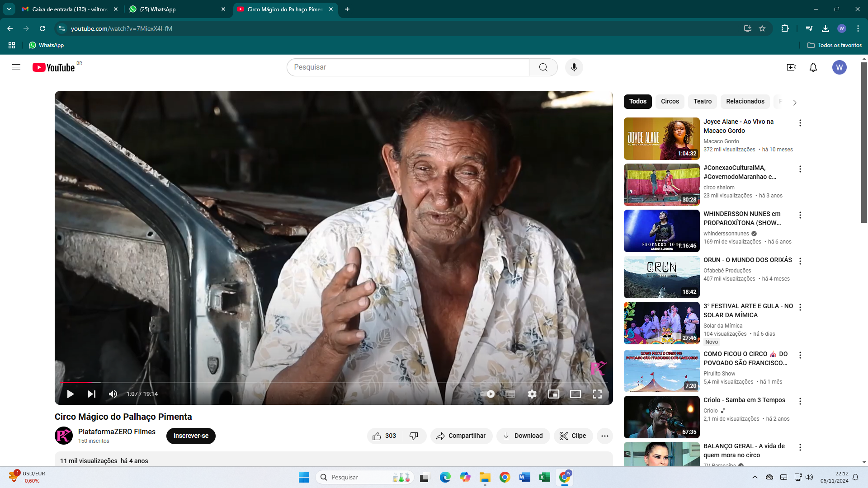Click the Inscrever-se button

tap(191, 436)
